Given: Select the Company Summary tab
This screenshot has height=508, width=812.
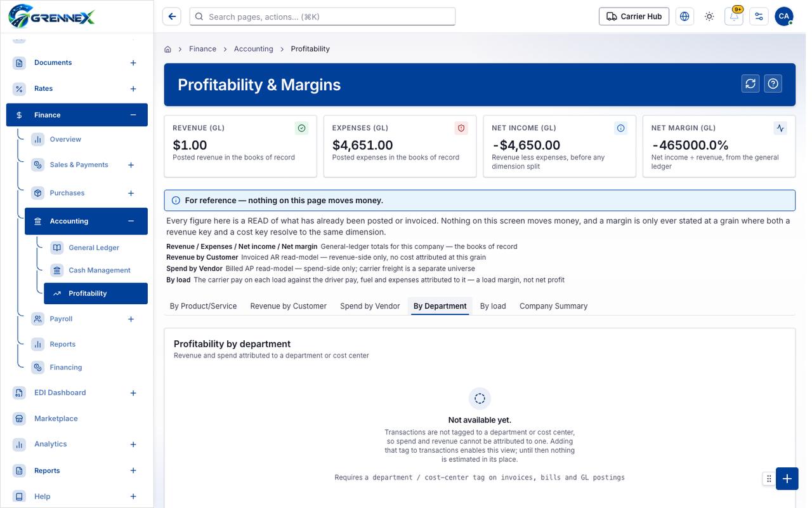Looking at the screenshot, I should pos(553,306).
